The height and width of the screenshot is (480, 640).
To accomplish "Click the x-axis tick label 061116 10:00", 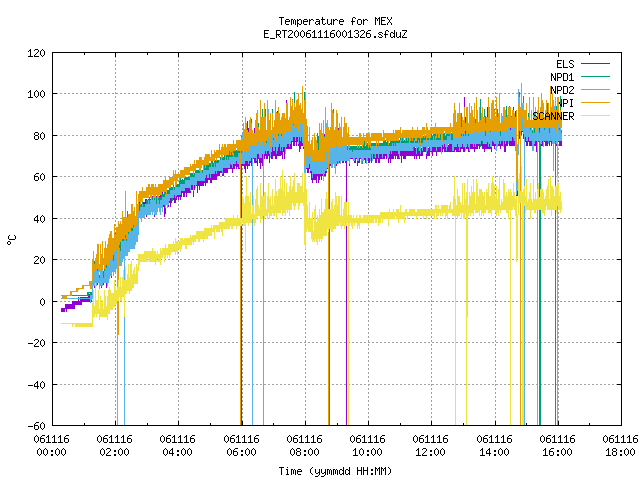I will [367, 445].
